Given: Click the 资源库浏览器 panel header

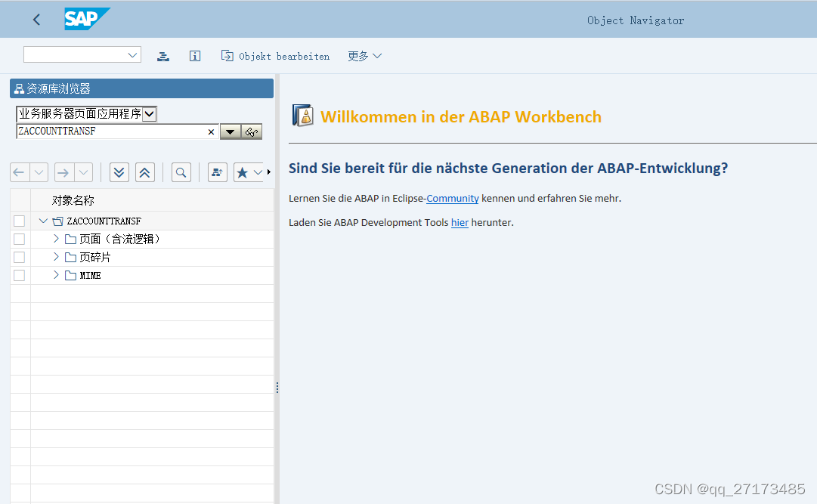Looking at the screenshot, I should click(x=142, y=88).
